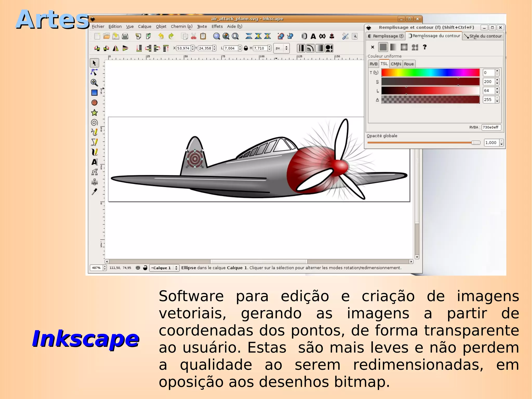Select the Text tool in toolbox
The width and height of the screenshot is (532, 399).
pyautogui.click(x=95, y=162)
